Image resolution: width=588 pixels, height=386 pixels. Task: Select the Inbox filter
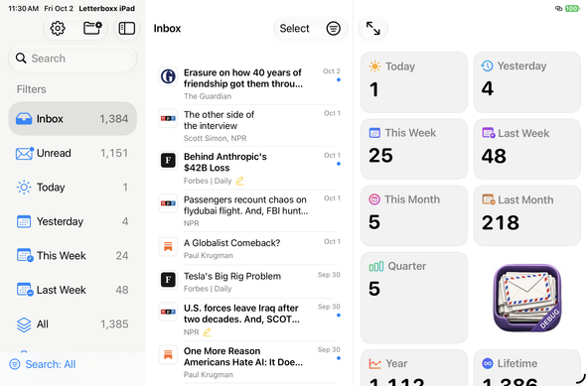[x=73, y=119]
